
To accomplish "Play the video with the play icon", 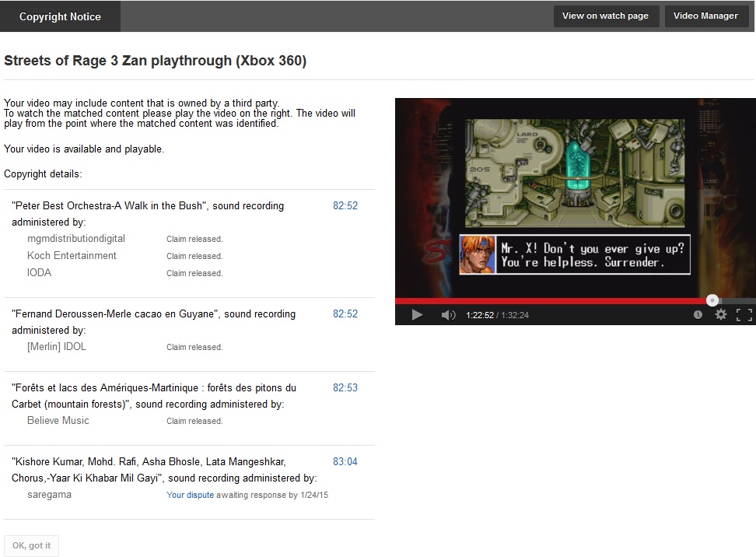I will pos(417,315).
